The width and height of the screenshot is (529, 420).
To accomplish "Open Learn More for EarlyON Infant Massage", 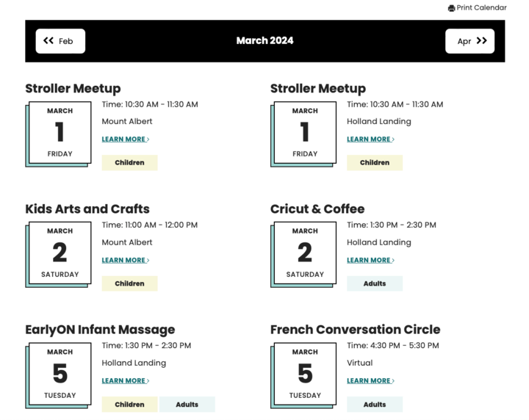I will (126, 380).
